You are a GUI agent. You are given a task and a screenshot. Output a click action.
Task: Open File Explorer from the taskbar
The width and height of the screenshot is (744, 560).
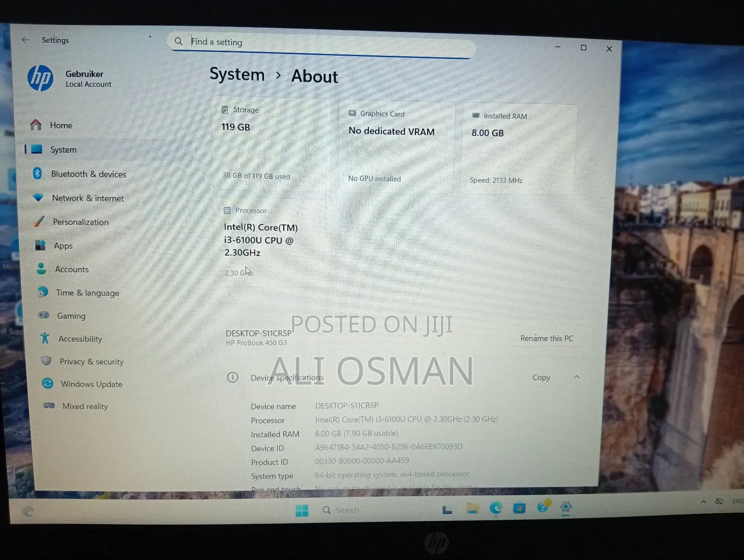coord(472,508)
